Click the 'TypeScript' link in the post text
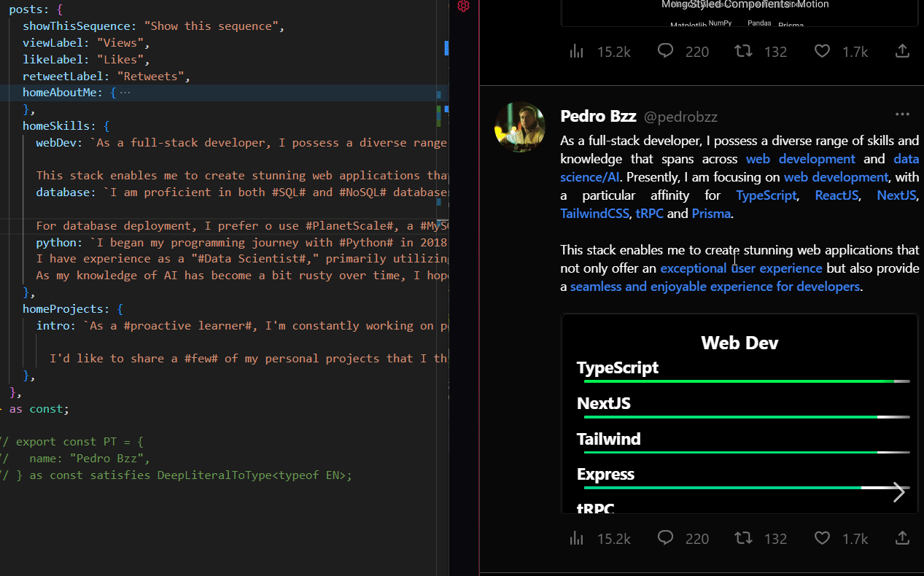This screenshot has width=924, height=576. coord(766,195)
